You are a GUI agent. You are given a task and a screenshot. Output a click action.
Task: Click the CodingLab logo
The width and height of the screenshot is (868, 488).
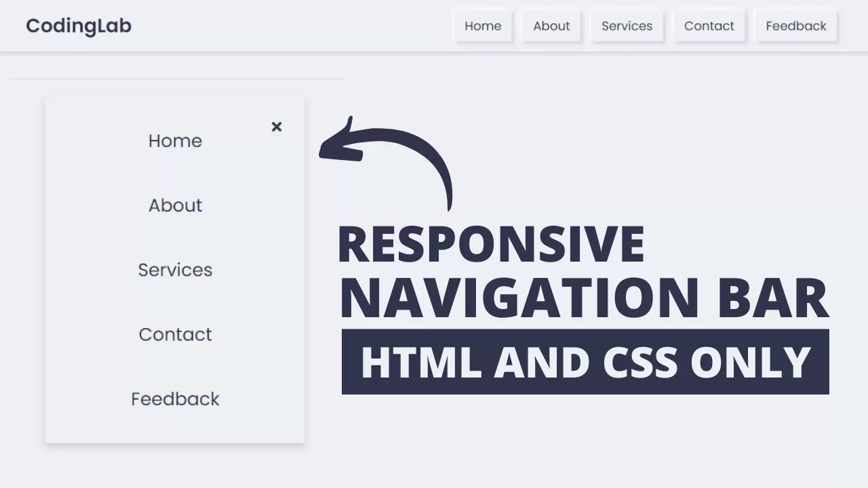[78, 26]
